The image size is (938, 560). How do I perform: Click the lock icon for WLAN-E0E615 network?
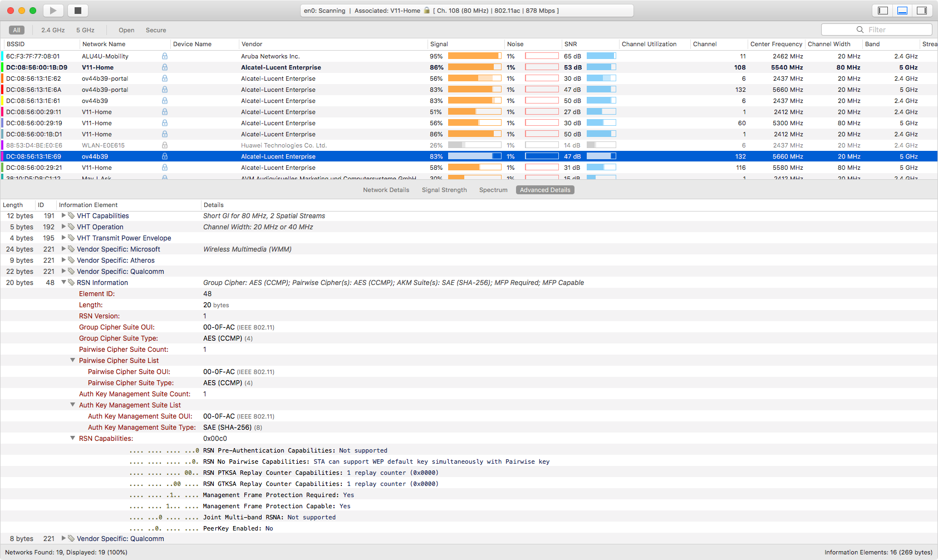[165, 145]
